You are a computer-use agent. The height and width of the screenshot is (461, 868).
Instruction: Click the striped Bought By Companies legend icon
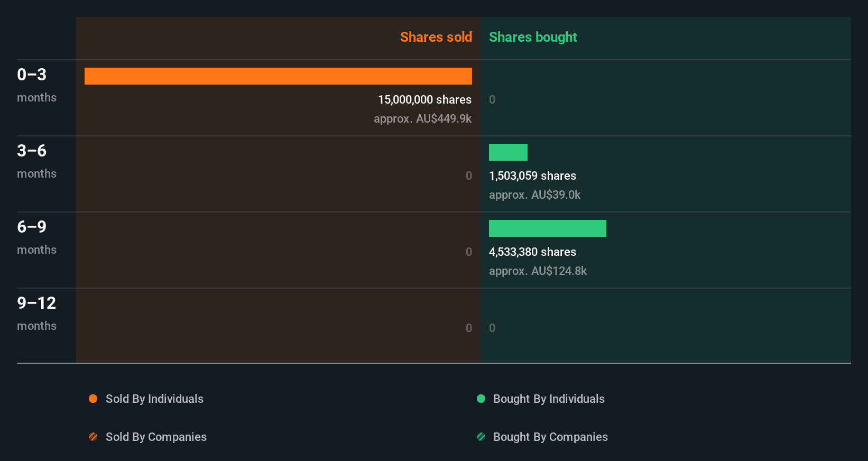click(x=481, y=437)
